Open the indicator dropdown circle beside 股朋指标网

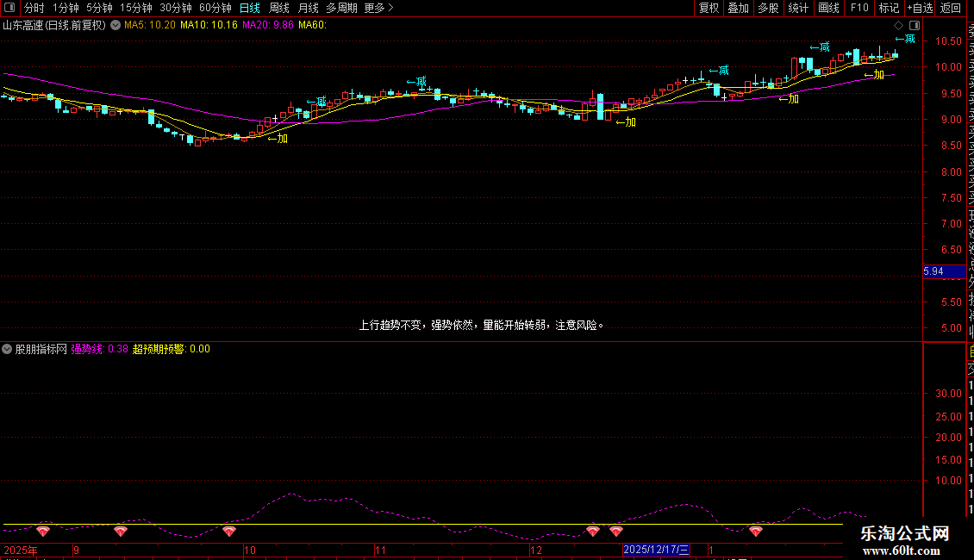(7, 349)
